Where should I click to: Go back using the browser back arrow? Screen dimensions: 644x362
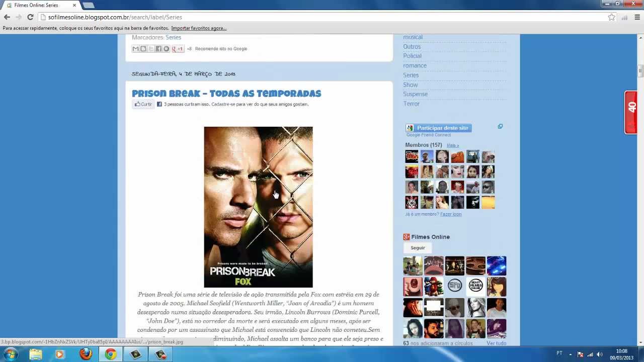click(7, 17)
